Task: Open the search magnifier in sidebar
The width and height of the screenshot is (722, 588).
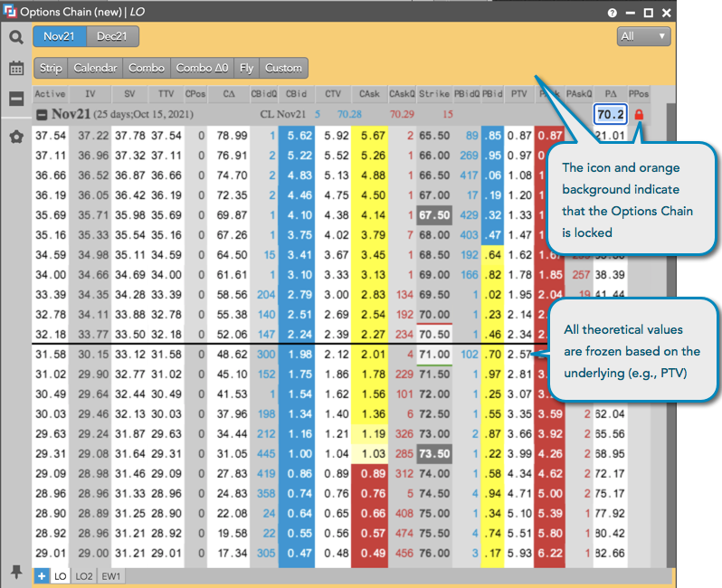Action: pyautogui.click(x=16, y=37)
